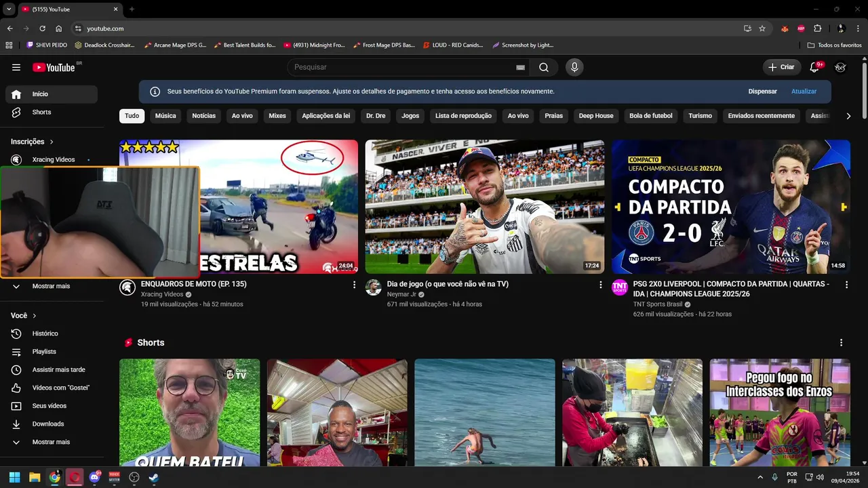Viewport: 868px width, 488px height.
Task: Open Chrome extensions puzzle icon
Action: [817, 28]
